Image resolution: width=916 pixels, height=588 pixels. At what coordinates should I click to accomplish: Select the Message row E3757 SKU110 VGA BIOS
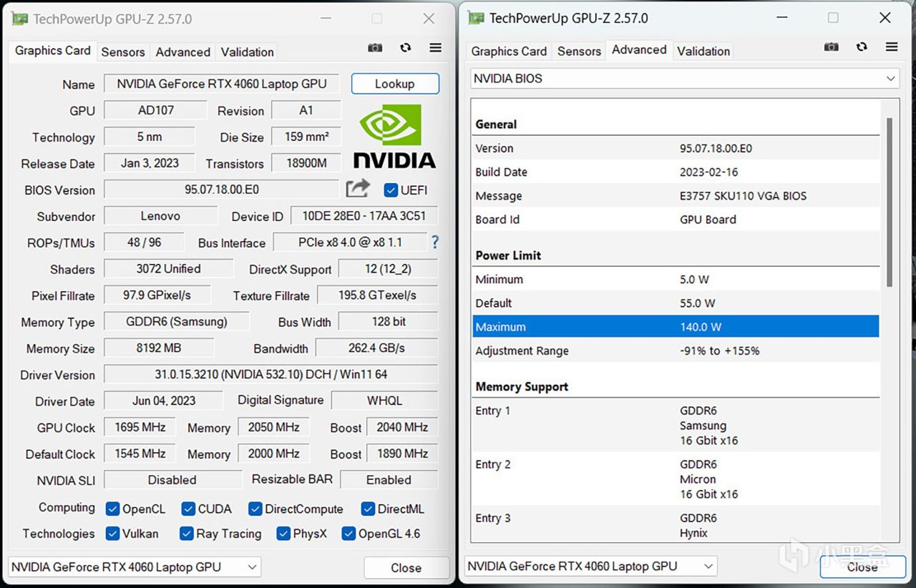point(676,196)
